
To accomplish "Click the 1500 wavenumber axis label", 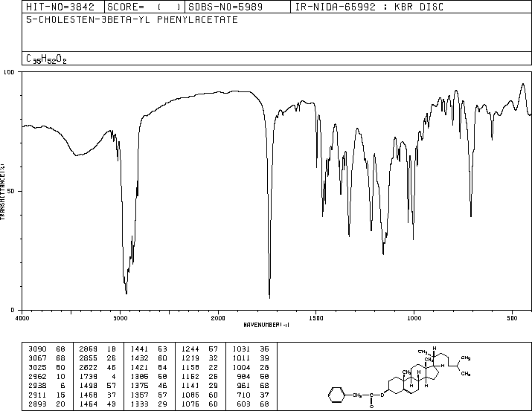I will [x=316, y=318].
